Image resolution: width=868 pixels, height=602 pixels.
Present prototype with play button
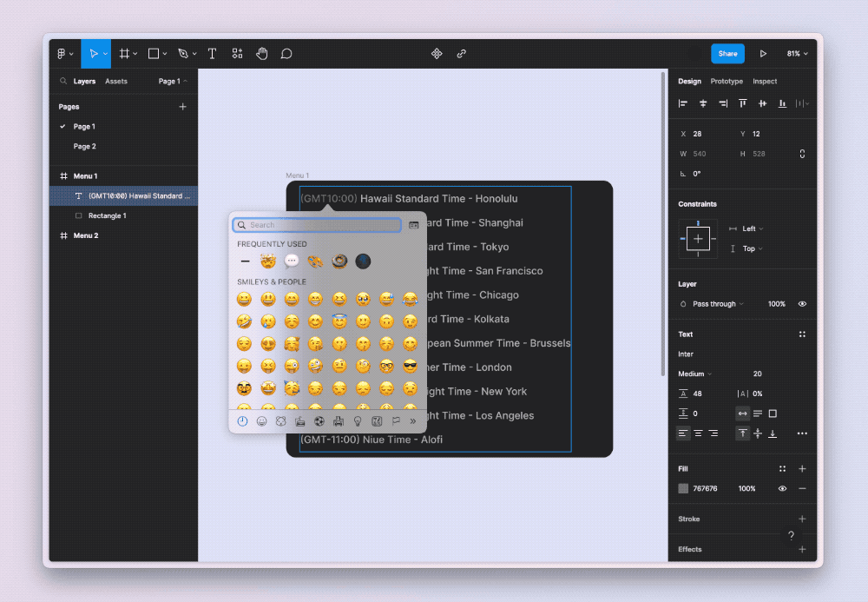(763, 54)
